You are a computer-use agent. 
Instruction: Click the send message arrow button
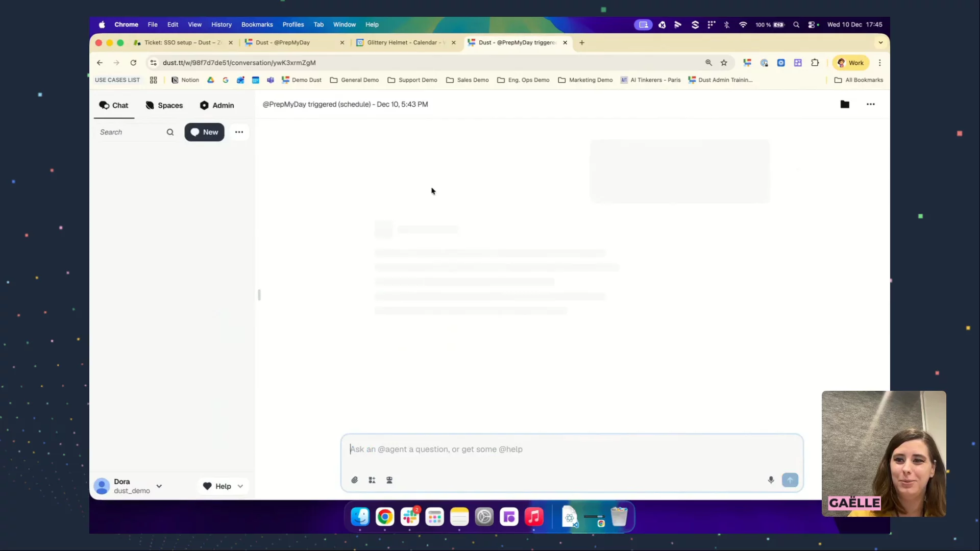click(790, 480)
